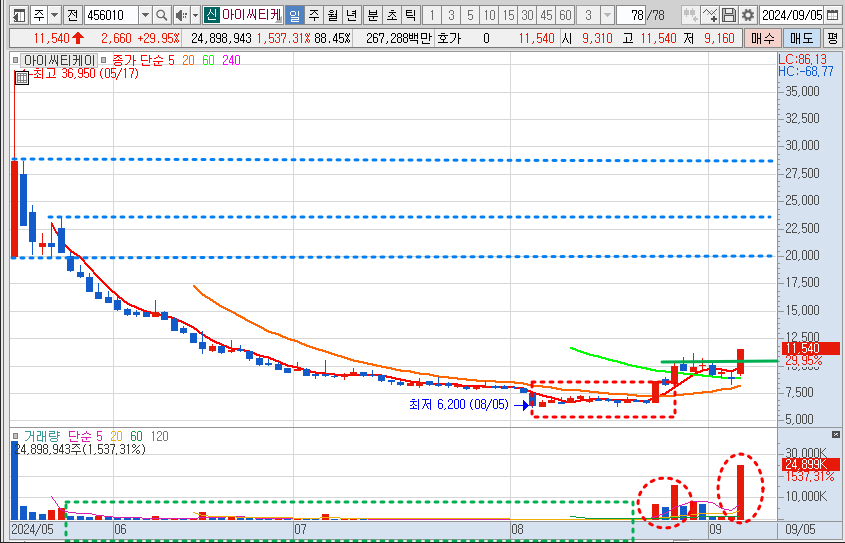
Task: Click the green 신 badge icon
Action: pos(211,15)
